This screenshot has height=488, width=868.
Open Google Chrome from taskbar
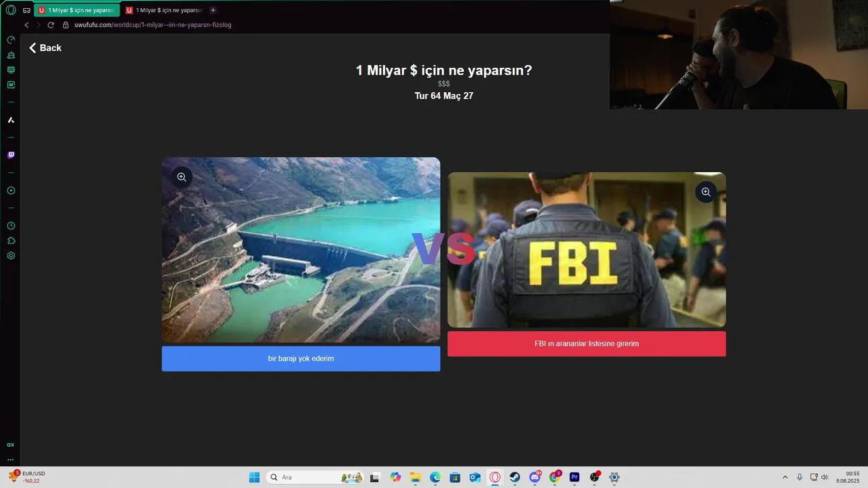[x=555, y=477]
